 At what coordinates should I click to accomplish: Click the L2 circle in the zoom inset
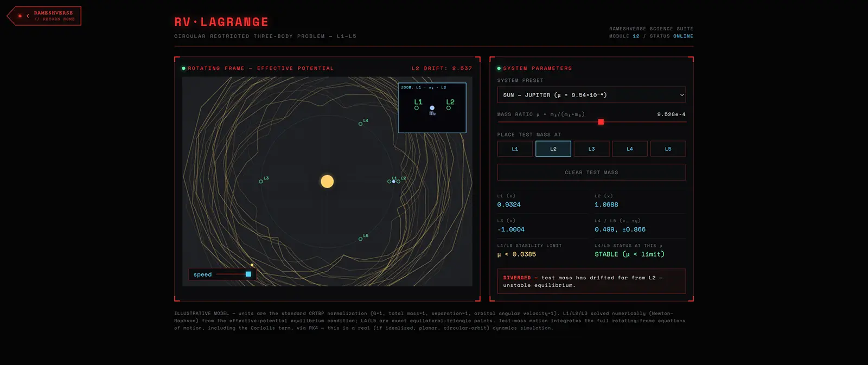[448, 108]
